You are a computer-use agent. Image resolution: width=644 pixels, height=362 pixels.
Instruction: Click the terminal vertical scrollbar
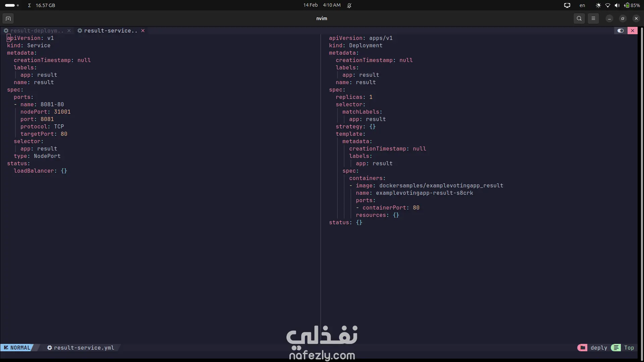[642, 188]
